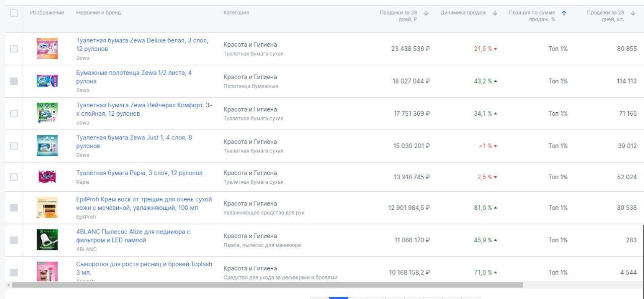Image resolution: width=644 pixels, height=299 pixels.
Task: Tick checkbox for Zewa Just 1 row
Action: [x=14, y=146]
